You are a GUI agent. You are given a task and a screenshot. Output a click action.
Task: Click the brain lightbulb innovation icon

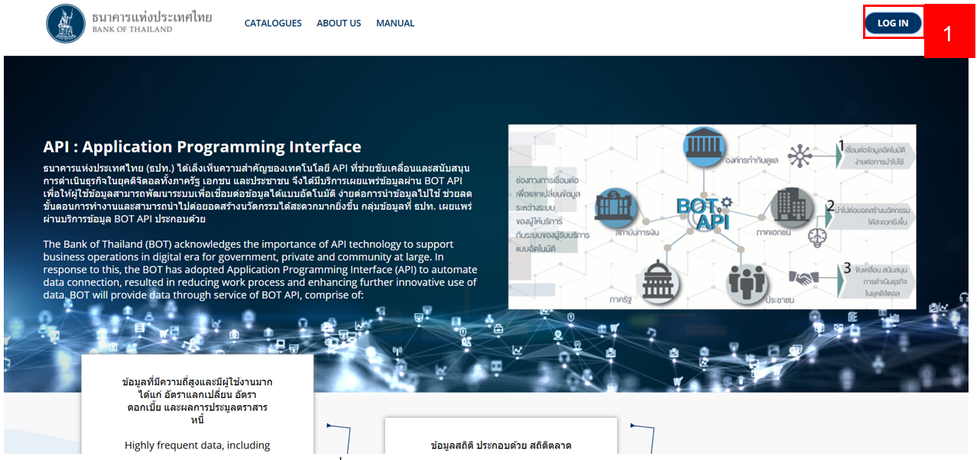[818, 235]
